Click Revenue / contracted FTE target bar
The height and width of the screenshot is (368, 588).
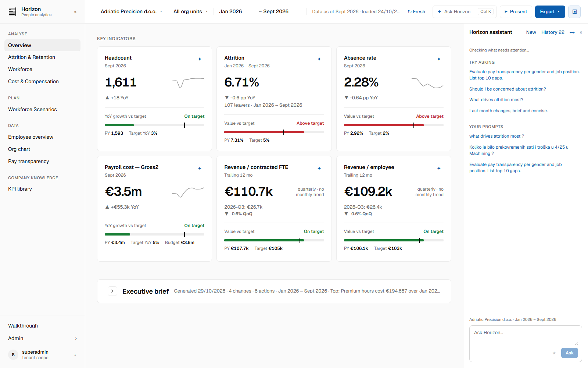274,240
